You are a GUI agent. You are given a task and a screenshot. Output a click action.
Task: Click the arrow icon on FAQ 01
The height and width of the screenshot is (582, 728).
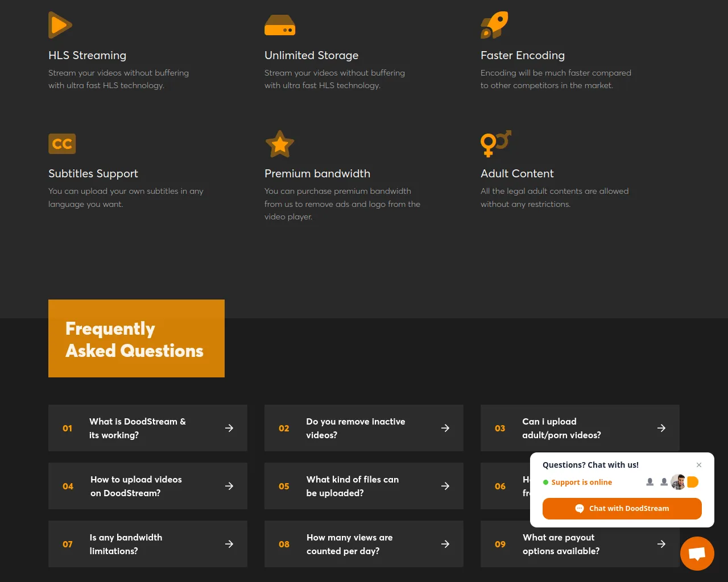pos(229,428)
